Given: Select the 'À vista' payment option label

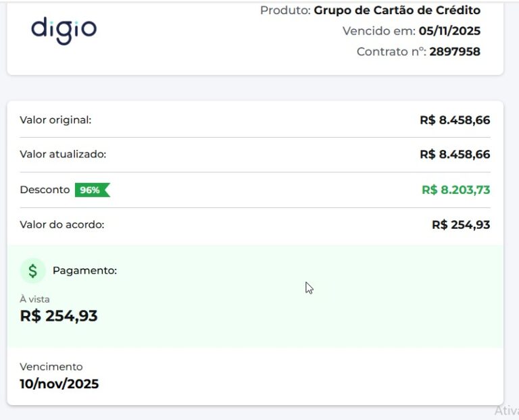Looking at the screenshot, I should pos(34,299).
